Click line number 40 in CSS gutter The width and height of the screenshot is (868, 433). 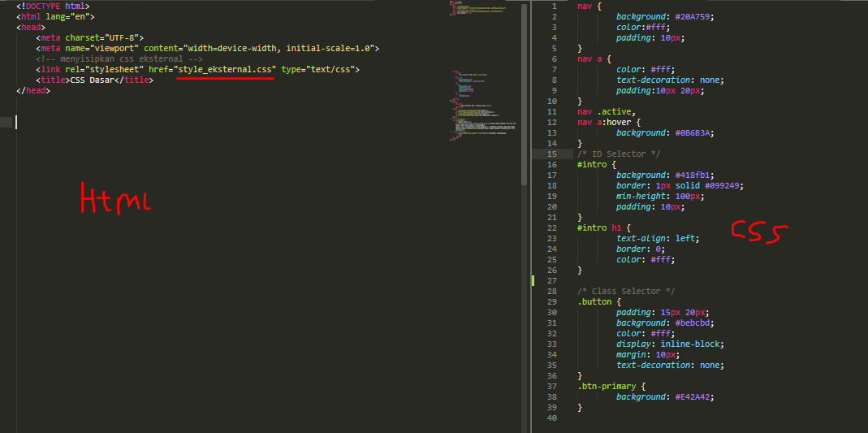pyautogui.click(x=552, y=418)
